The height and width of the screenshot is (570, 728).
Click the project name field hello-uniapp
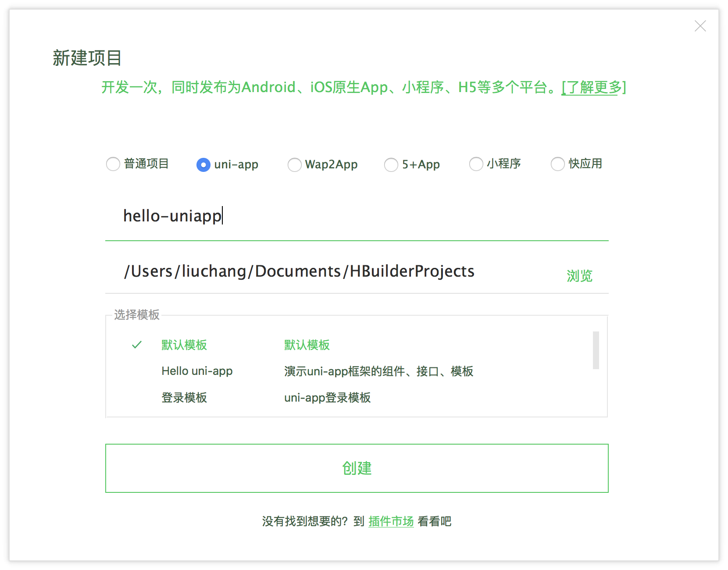point(357,216)
